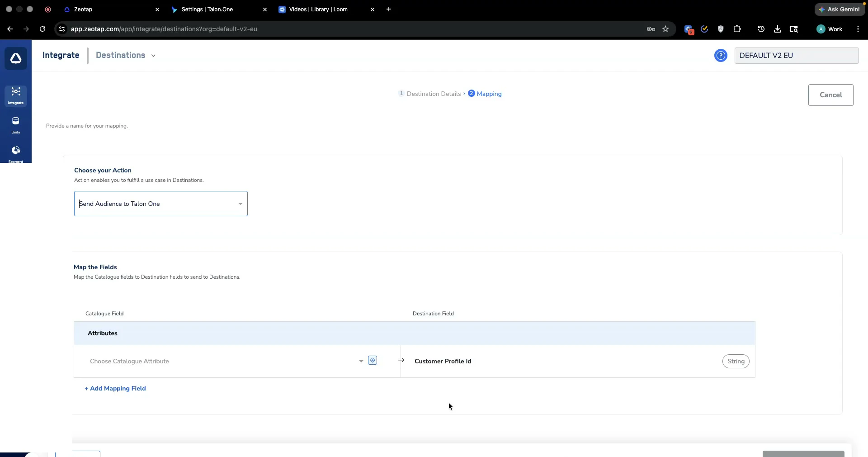Click the shield extension icon
The height and width of the screenshot is (457, 868).
(x=721, y=29)
